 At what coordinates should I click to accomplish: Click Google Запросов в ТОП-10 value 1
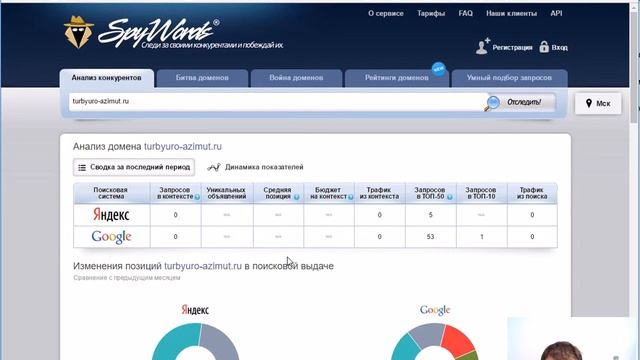pos(482,237)
